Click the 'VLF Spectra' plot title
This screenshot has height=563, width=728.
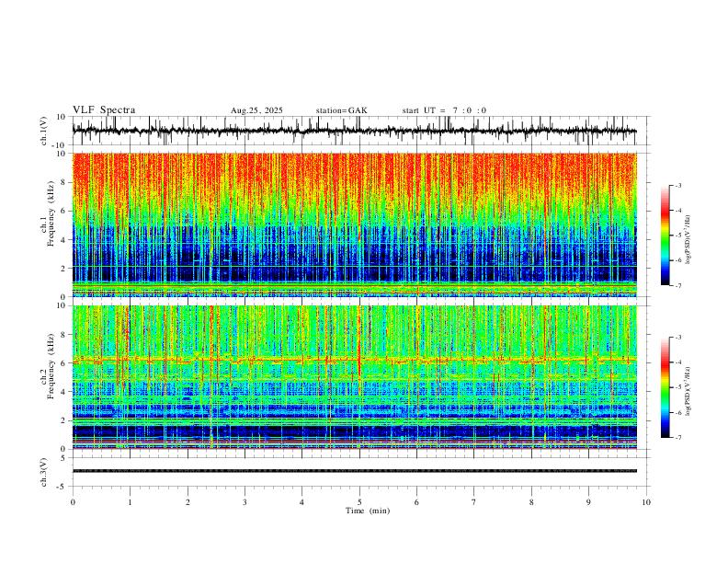tap(104, 110)
